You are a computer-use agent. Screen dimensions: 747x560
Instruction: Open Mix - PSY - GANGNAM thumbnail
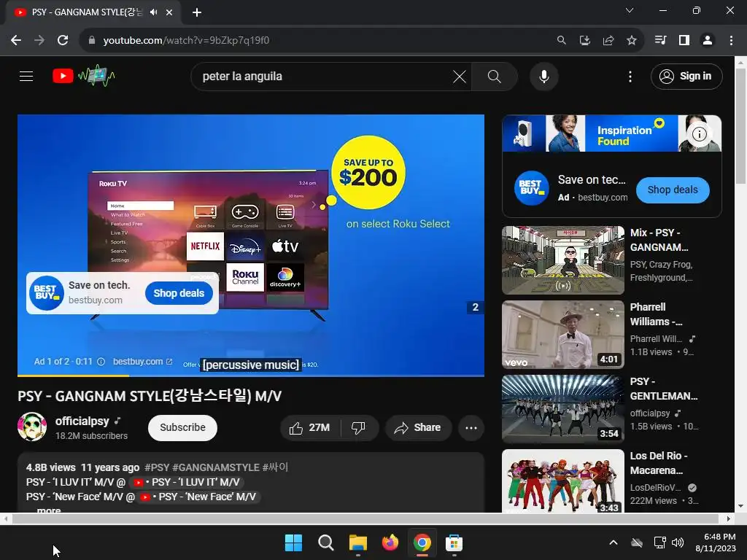pos(562,260)
